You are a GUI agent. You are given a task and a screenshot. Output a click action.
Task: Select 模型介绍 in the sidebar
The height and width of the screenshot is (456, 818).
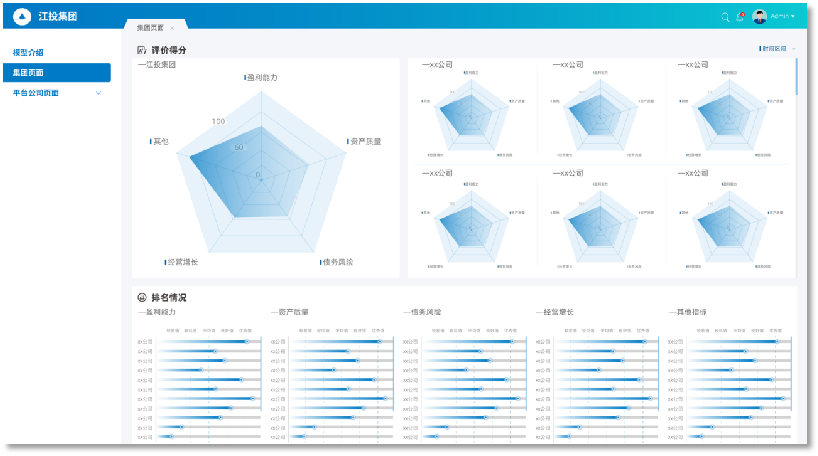28,52
